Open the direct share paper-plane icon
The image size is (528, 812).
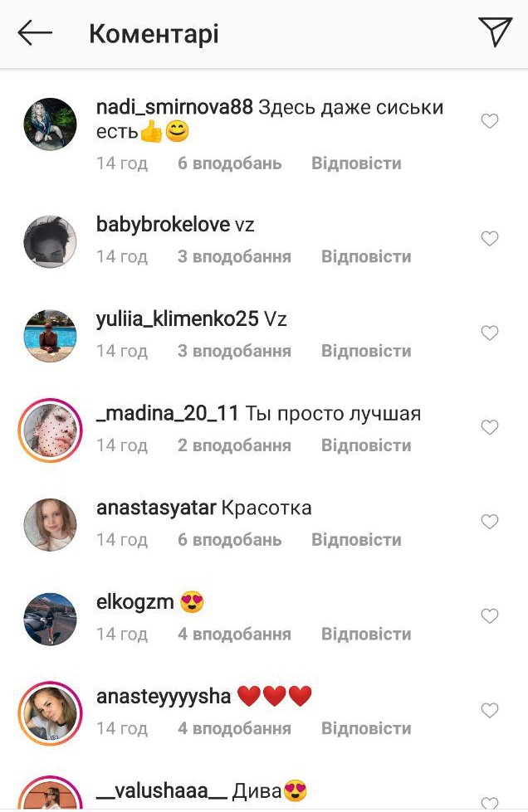point(495,31)
